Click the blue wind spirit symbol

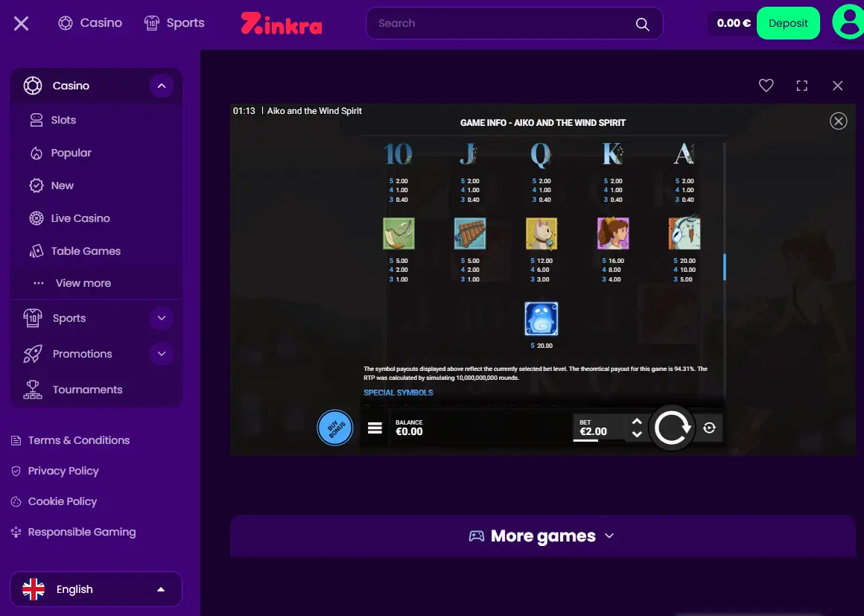pyautogui.click(x=541, y=319)
